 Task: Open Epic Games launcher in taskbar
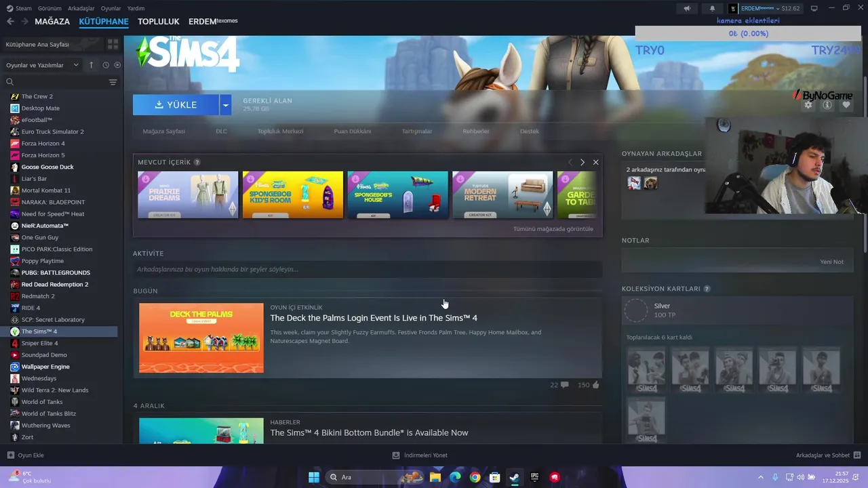534,477
